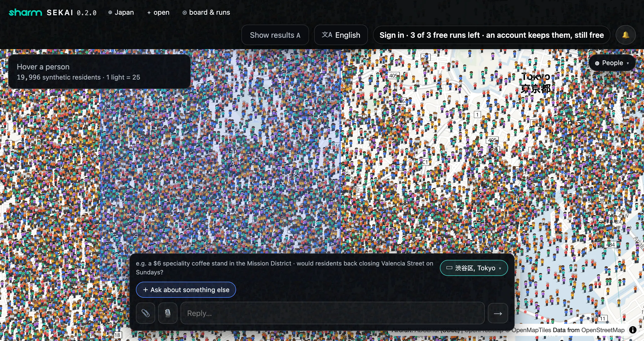Start voice input with microphone icon
Image resolution: width=644 pixels, height=341 pixels.
168,313
